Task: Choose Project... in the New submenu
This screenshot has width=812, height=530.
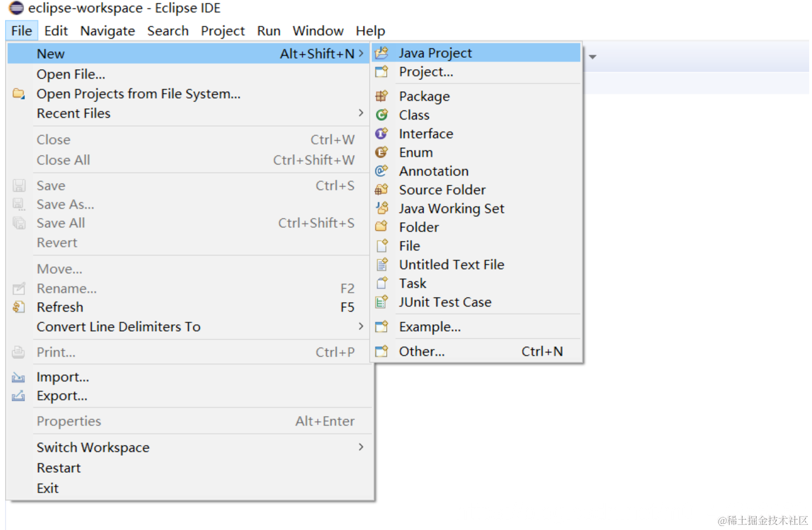Action: [476, 71]
